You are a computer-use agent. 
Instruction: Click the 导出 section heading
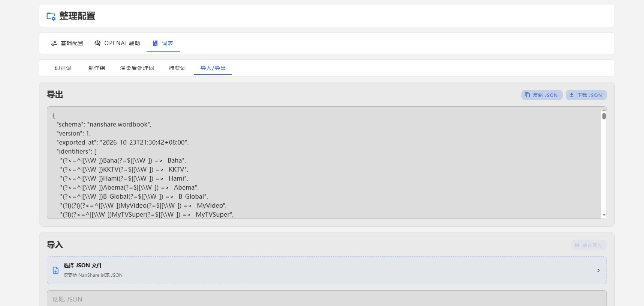[55, 95]
